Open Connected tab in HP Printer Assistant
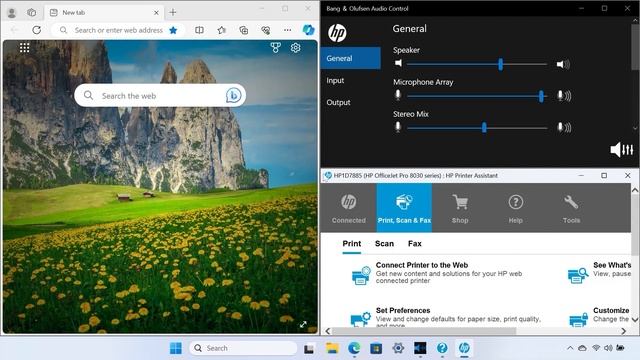 click(x=349, y=208)
